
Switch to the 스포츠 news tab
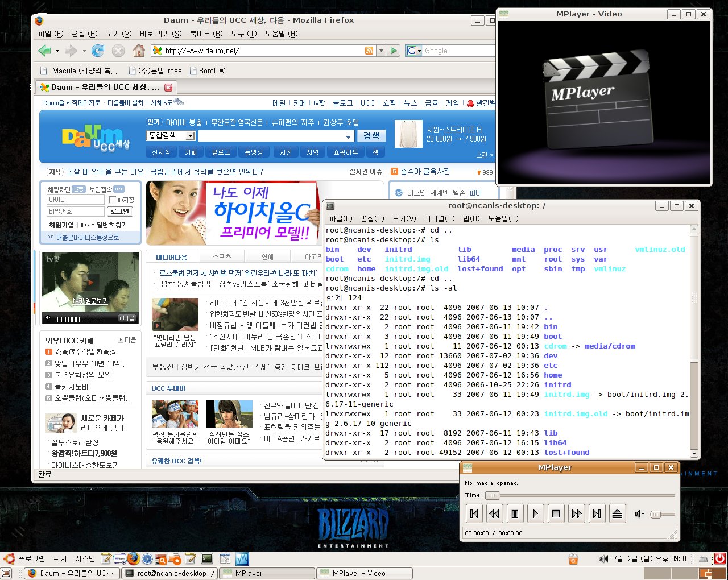pos(222,257)
